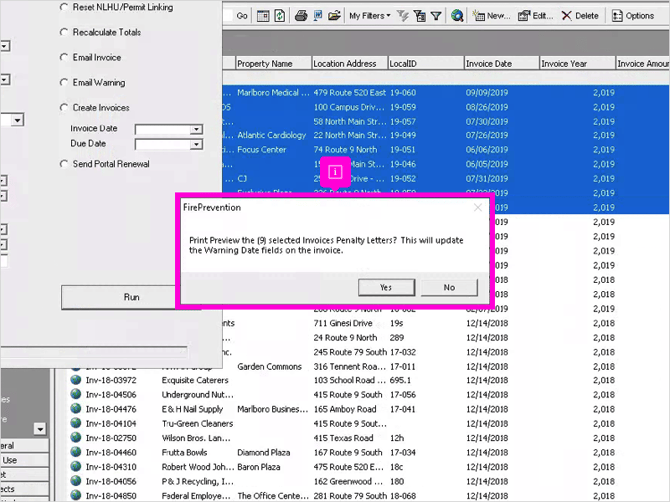Click Wilson Bros. Lan... cell
670x502 pixels.
197,438
